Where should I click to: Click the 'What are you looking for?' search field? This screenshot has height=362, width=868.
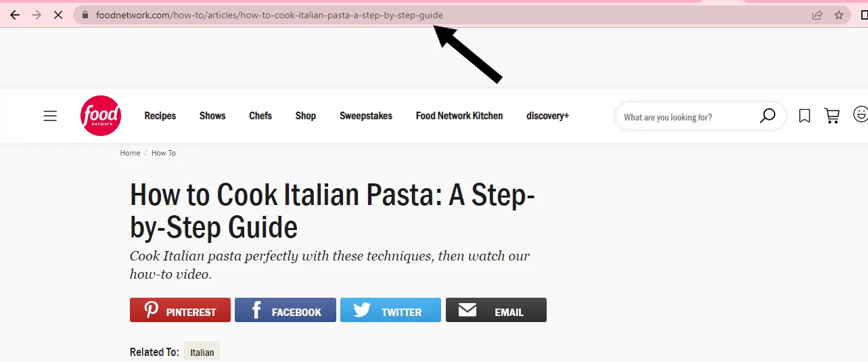pos(683,117)
